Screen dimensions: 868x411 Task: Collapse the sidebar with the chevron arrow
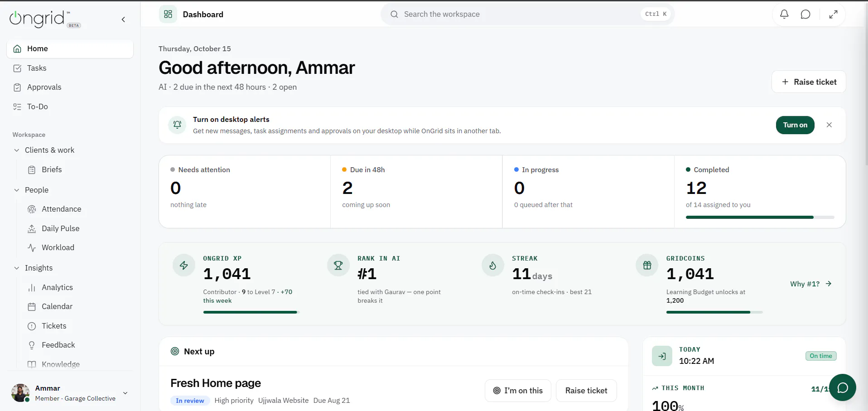tap(123, 19)
